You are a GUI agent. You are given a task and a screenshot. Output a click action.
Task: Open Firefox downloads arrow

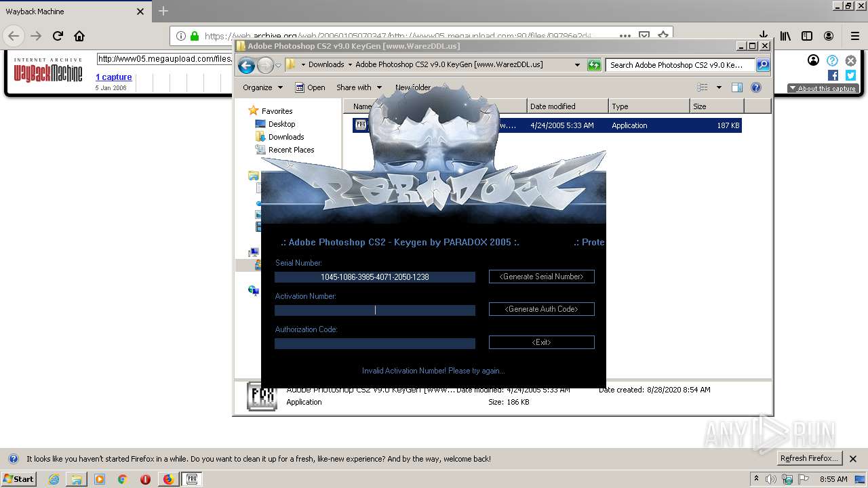(x=764, y=36)
